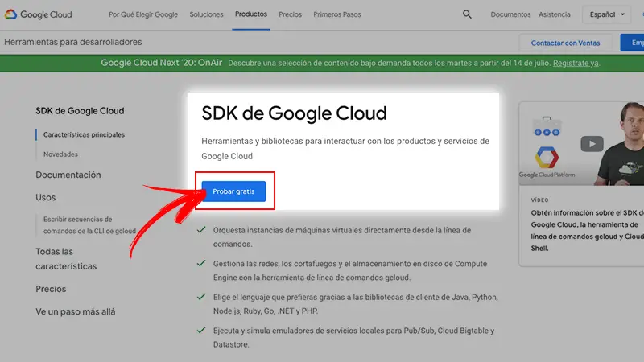Click the Probar gratis button
Screen dimensions: 644x362
pos(233,191)
